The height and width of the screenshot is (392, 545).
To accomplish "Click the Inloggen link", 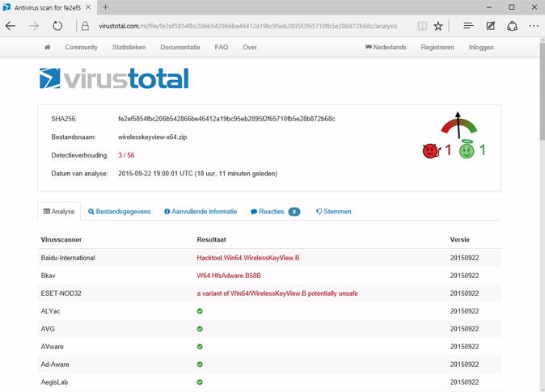I will pos(481,47).
